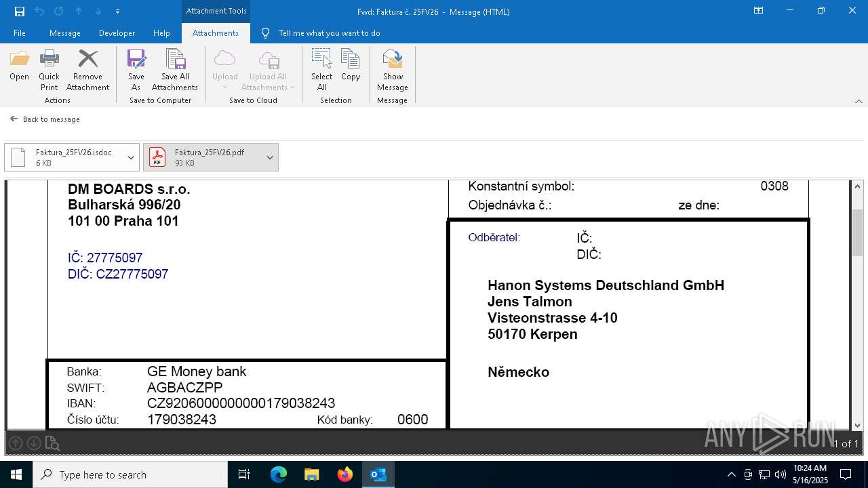Click the SWIFT code AGBACZPP
This screenshot has height=488, width=868.
point(184,388)
